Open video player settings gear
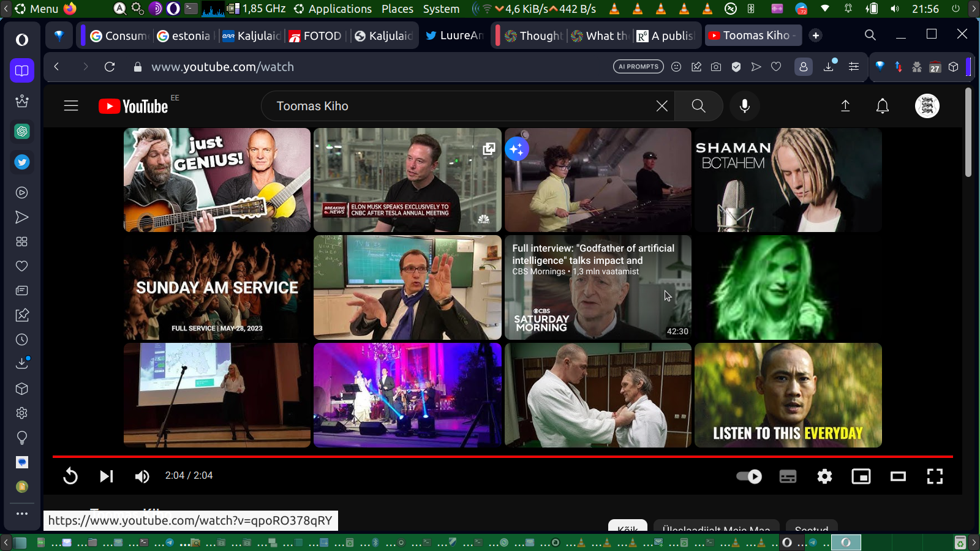 coord(824,476)
